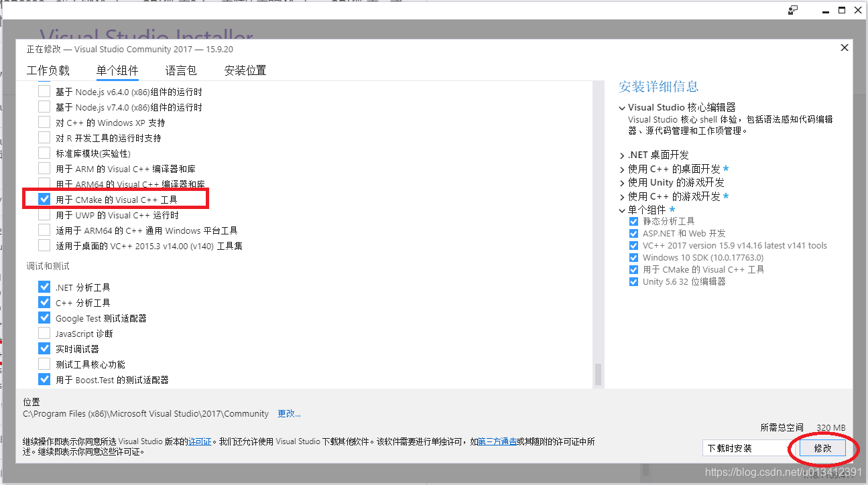
Task: Check Node.js v7.4.0 (x86) runtime component
Action: tap(44, 107)
